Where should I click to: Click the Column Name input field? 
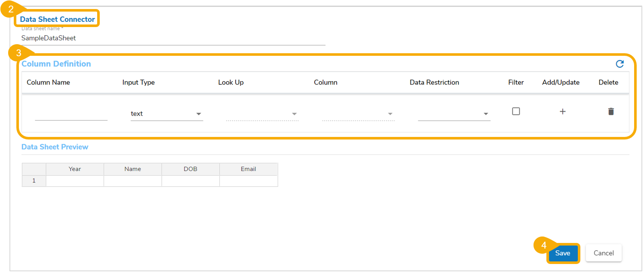point(71,114)
